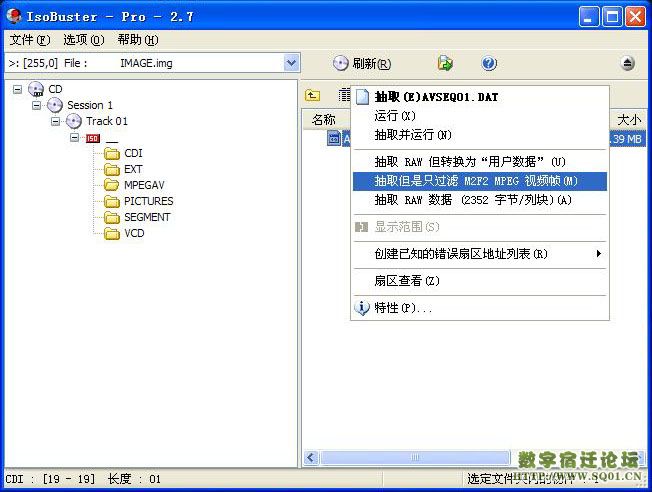The width and height of the screenshot is (652, 492).
Task: Collapse the Session 1 tree node
Action: tap(36, 105)
